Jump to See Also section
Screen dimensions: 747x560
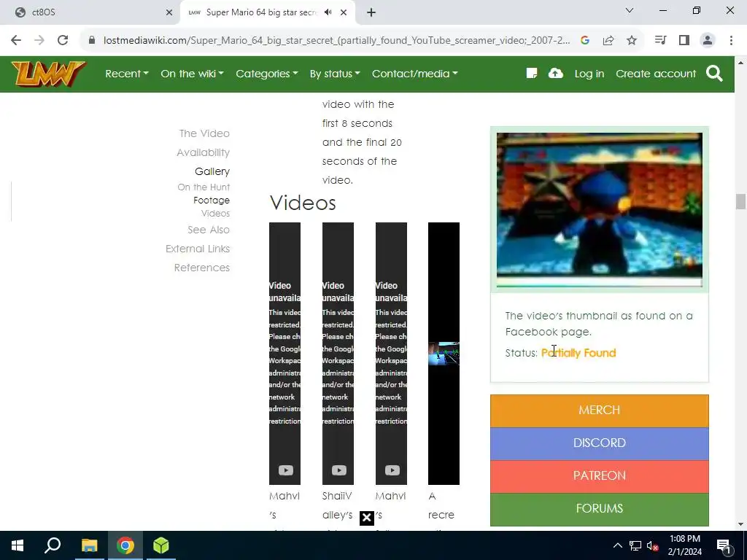[x=208, y=230]
